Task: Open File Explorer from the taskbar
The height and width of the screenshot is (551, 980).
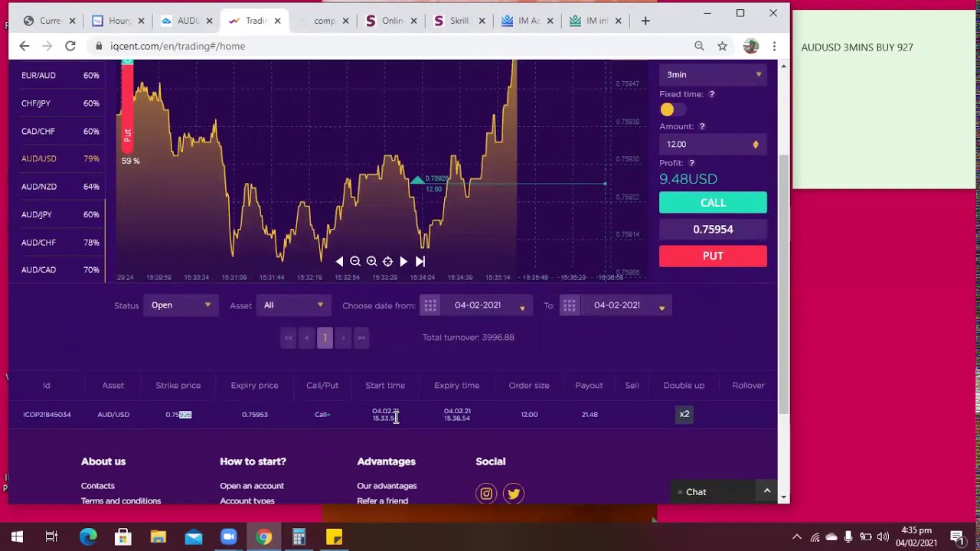Action: (158, 536)
